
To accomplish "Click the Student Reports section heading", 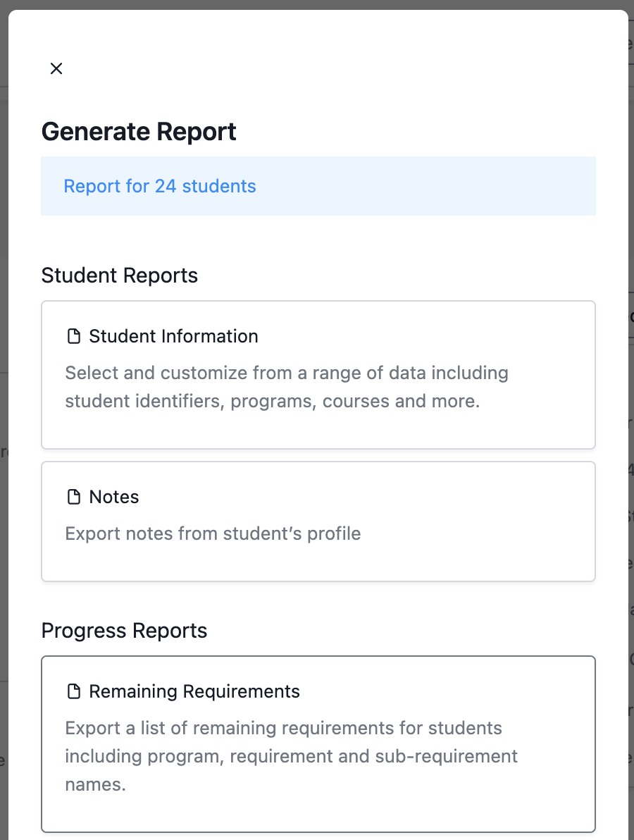I will tap(120, 276).
